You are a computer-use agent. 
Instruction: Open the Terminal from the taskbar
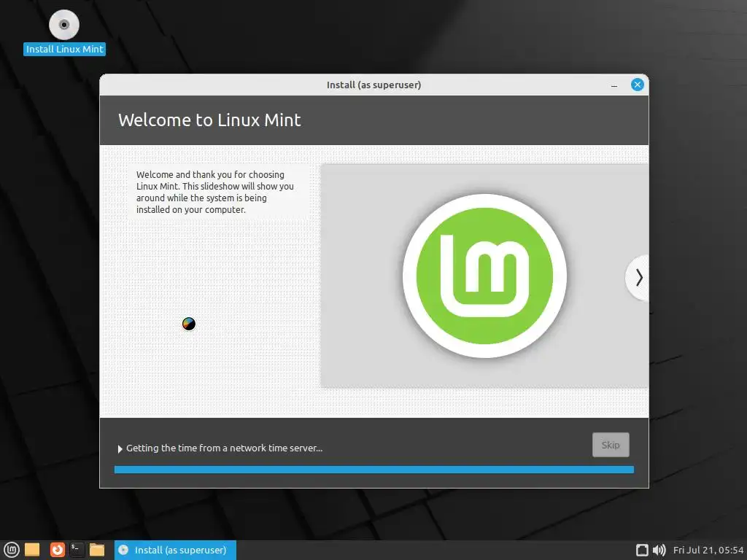[77, 550]
